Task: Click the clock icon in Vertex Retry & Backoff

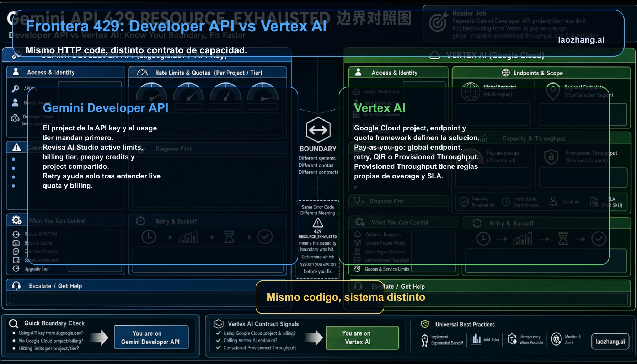Action: point(483,239)
